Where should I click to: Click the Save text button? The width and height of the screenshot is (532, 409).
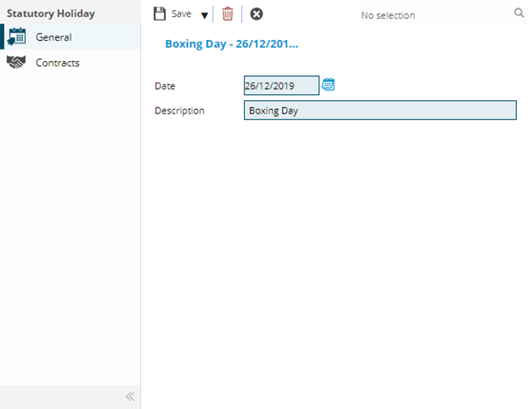[x=181, y=14]
